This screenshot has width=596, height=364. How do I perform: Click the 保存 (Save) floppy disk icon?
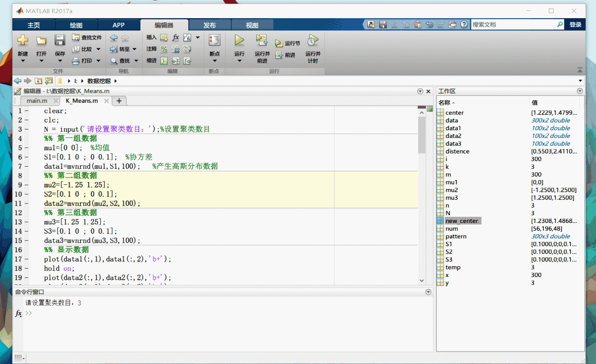(60, 40)
